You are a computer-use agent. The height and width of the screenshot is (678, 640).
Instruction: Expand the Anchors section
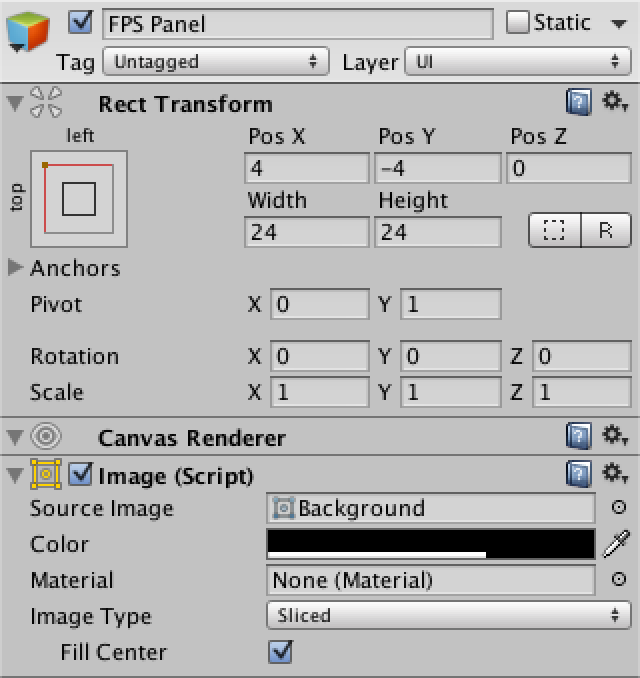tap(16, 268)
